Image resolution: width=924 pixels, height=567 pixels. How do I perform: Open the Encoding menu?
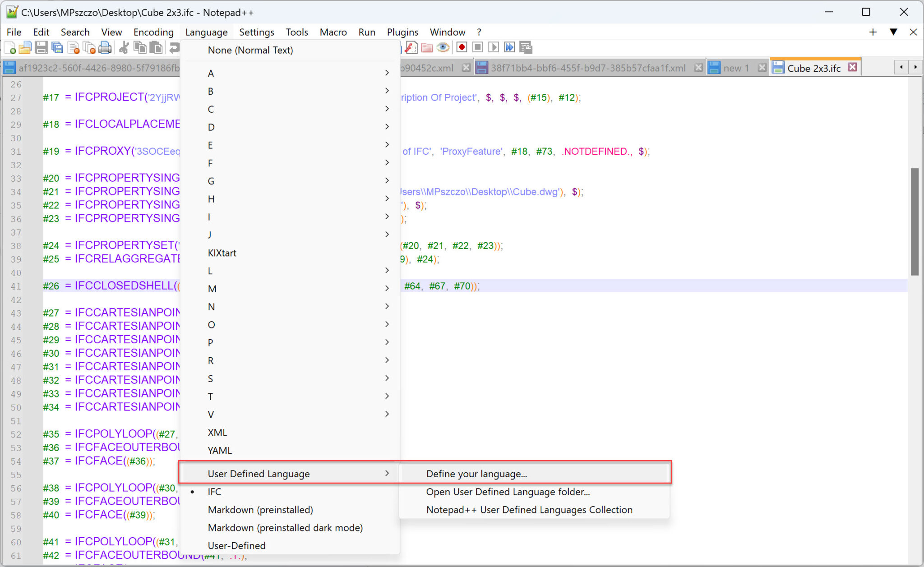tap(153, 32)
